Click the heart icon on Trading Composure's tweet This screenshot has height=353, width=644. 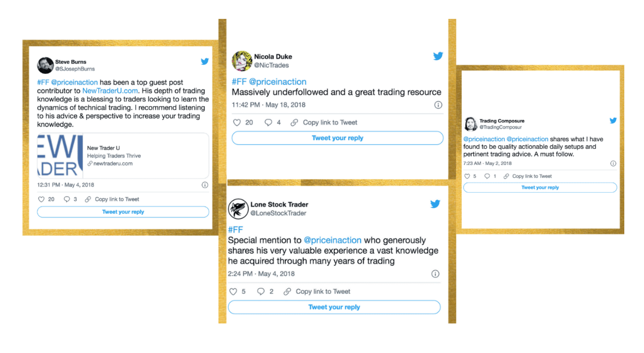(467, 176)
